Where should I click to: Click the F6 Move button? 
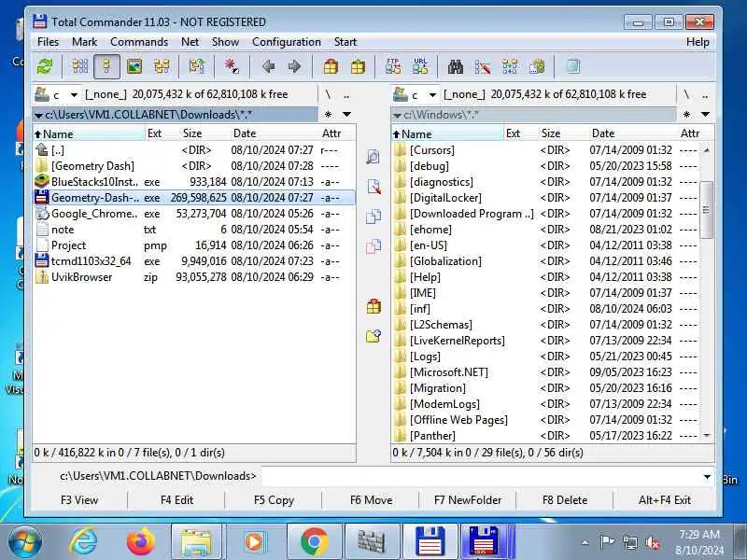coord(371,500)
